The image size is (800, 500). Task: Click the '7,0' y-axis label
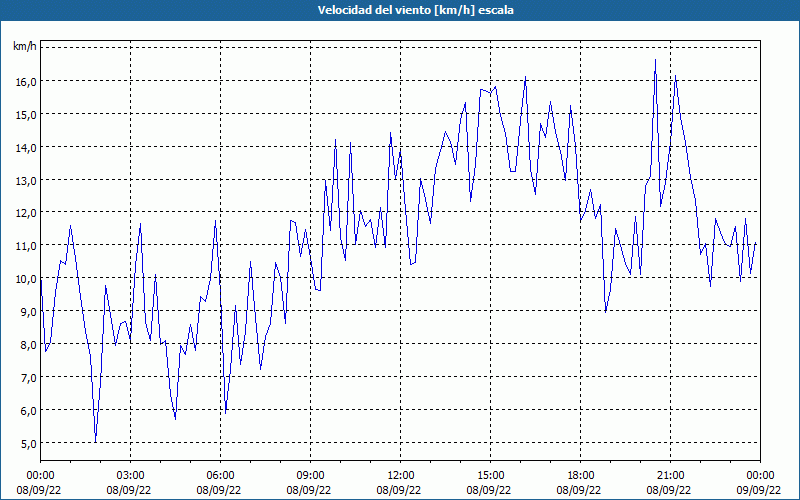click(x=28, y=378)
